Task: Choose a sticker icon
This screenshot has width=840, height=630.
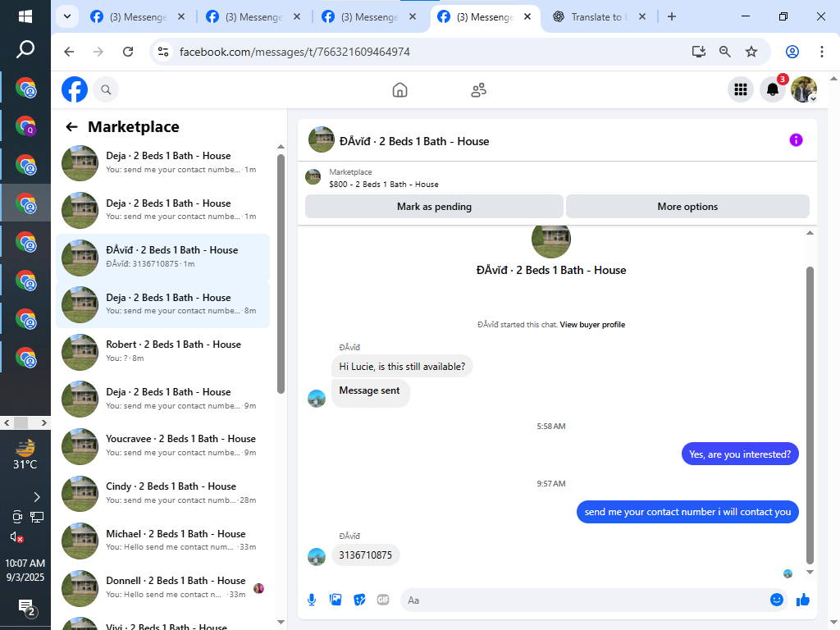Action: pos(359,600)
